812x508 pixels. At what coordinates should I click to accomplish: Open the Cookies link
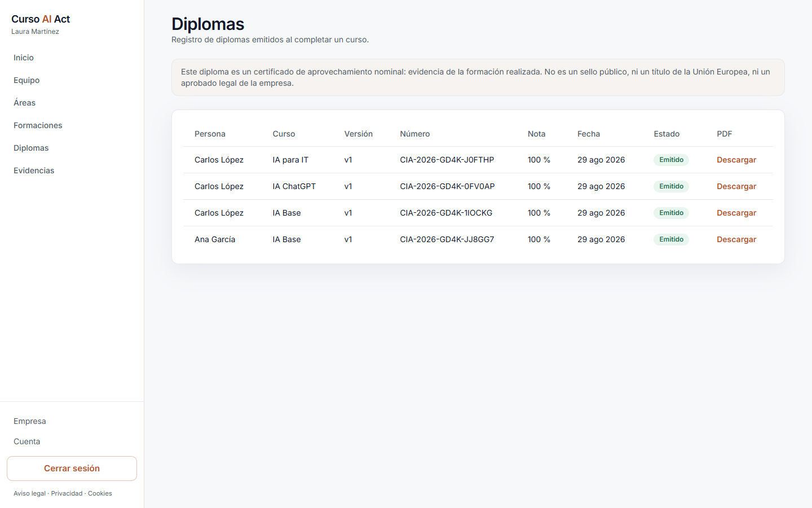[100, 493]
